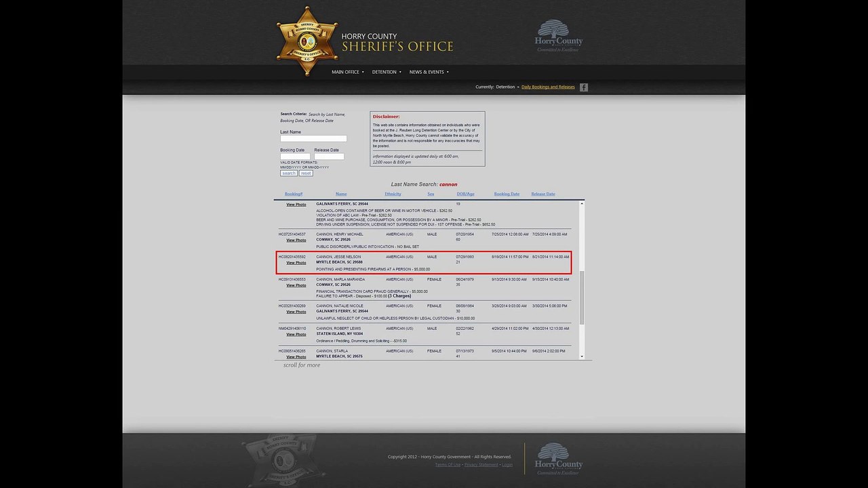Open View Photo for Cannon, Jesse Nelson
Screen dimensions: 868x488
[x=296, y=262]
